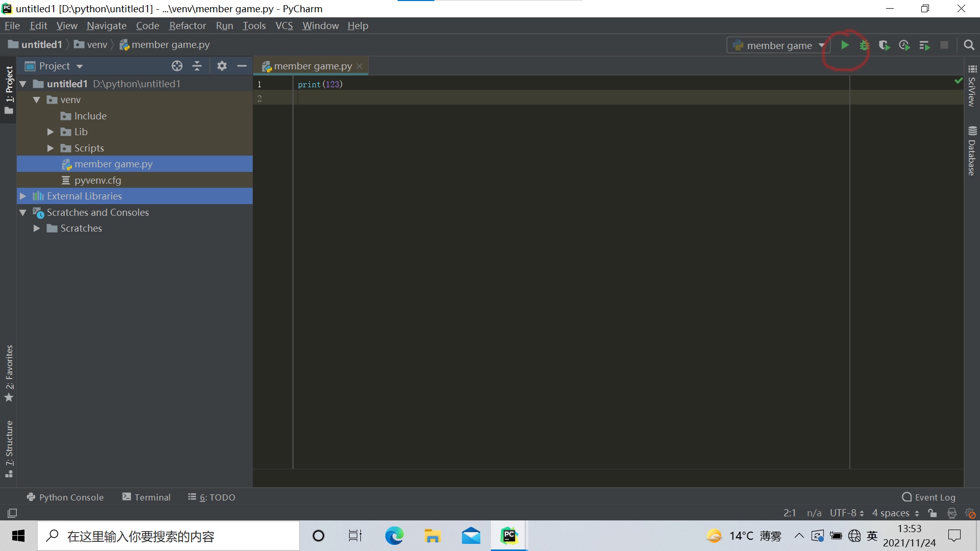This screenshot has width=980, height=551.
Task: Open the Microsoft Edge taskbar icon
Action: coord(394,536)
